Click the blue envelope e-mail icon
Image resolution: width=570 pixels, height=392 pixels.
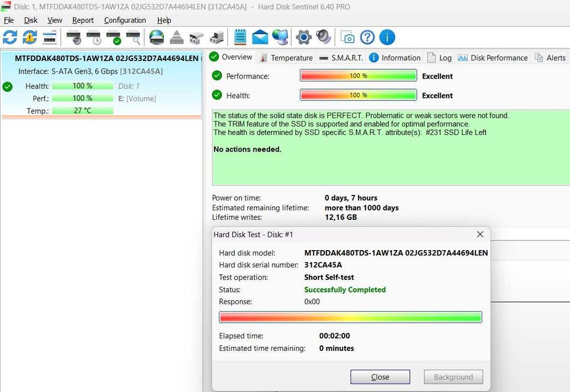tap(260, 37)
